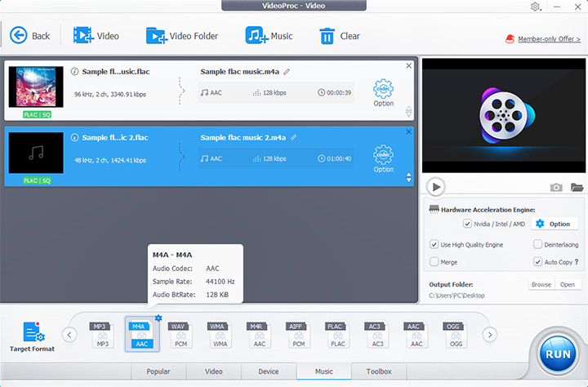Reorder arrows on Sample flac music.m4a row
Image resolution: width=588 pixels, height=387 pixels.
pos(409,111)
